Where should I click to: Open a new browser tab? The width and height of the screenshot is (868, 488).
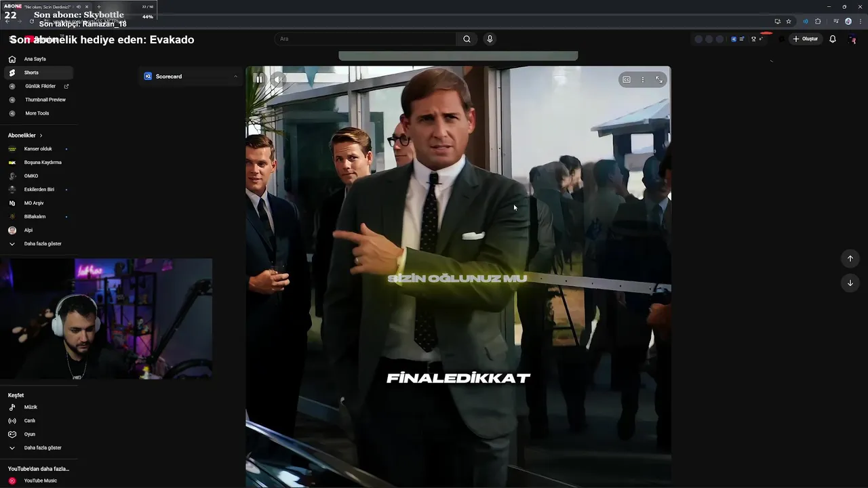pyautogui.click(x=99, y=7)
